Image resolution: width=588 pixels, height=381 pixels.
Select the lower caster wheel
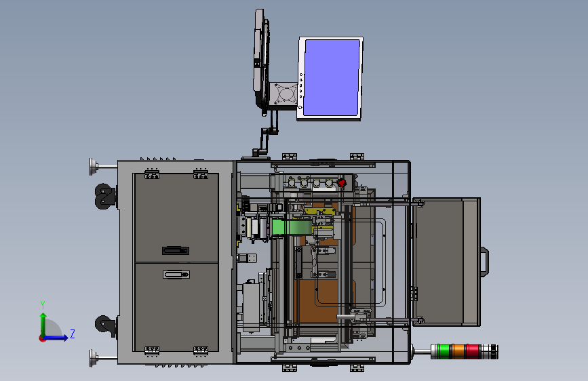pos(105,325)
